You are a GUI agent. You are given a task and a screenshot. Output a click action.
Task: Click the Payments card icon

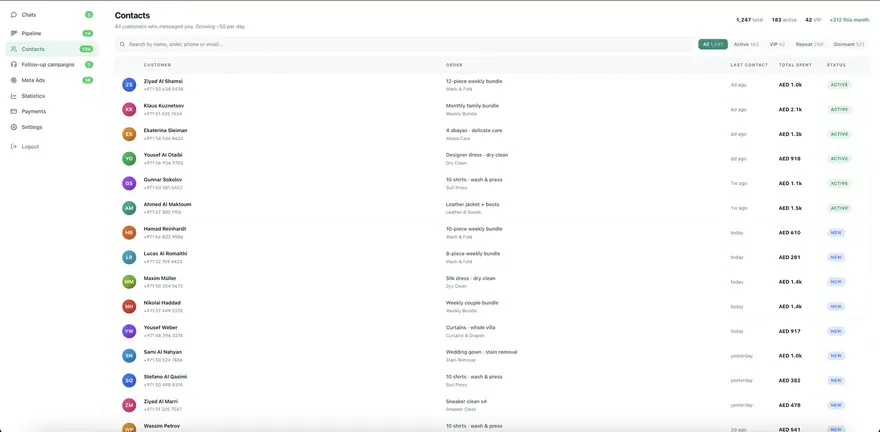pos(14,111)
